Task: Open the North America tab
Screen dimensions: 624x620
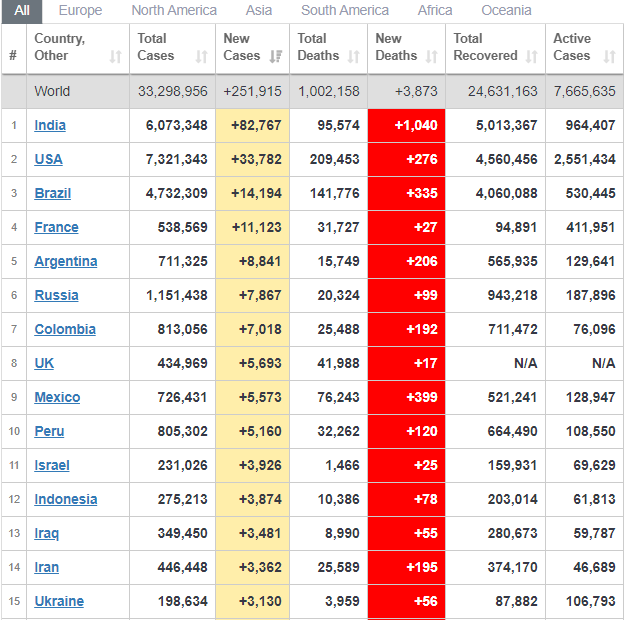Action: tap(174, 10)
